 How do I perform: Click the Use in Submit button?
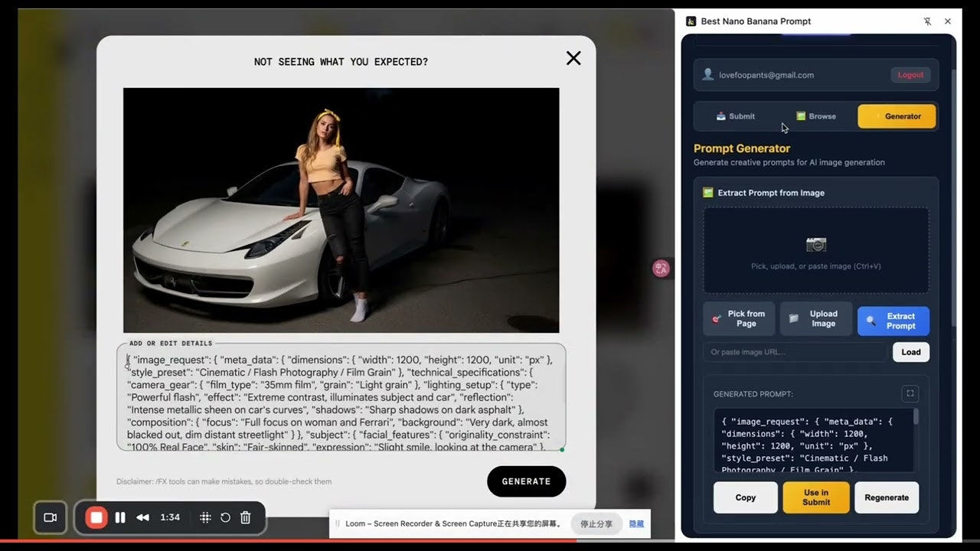pyautogui.click(x=816, y=497)
